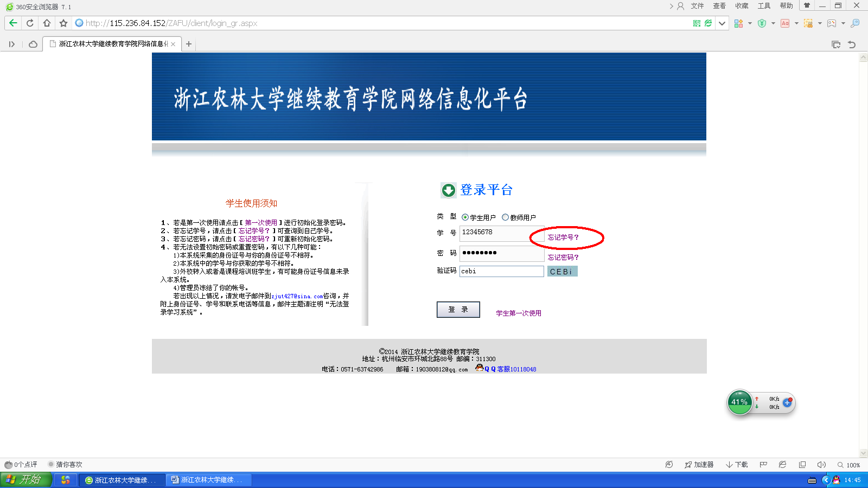Open the extensions grid icon
This screenshot has width=868, height=488.
tap(738, 23)
